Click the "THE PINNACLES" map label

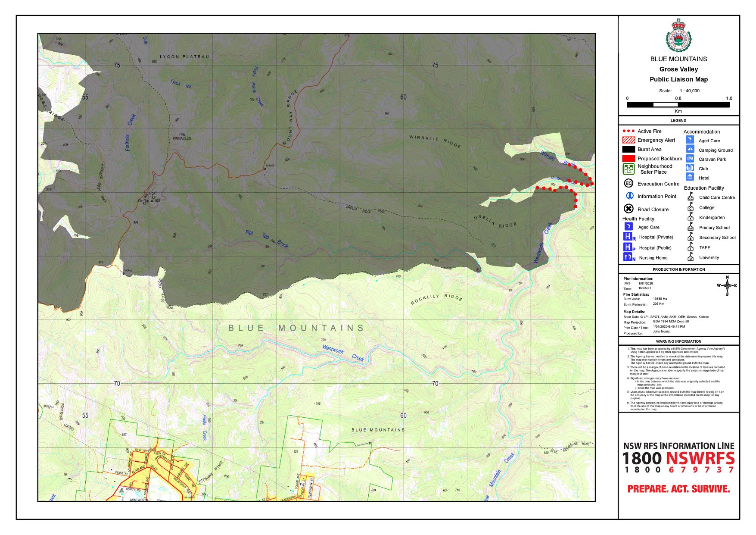click(182, 136)
